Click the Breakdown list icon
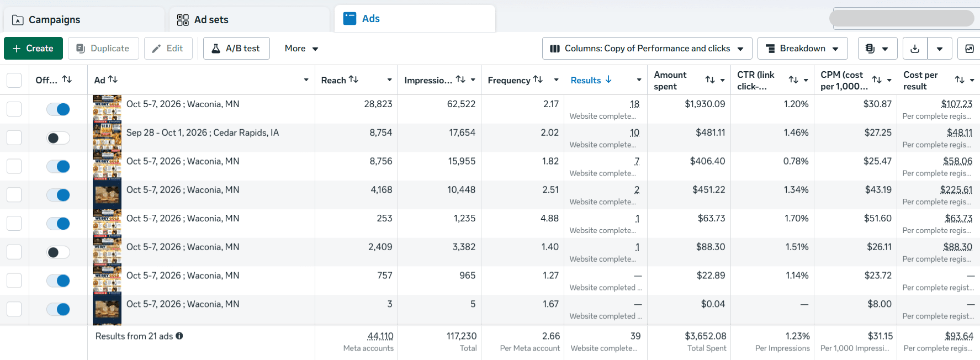Screen dimensions: 980x360 coord(770,49)
